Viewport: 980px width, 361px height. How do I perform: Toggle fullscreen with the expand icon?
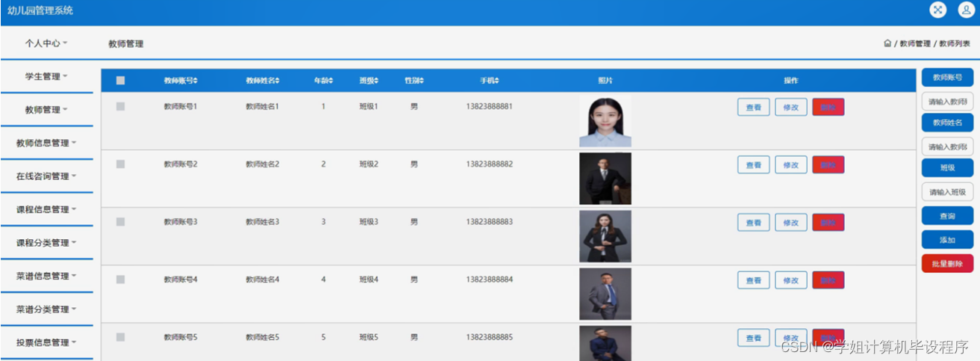pos(937,10)
